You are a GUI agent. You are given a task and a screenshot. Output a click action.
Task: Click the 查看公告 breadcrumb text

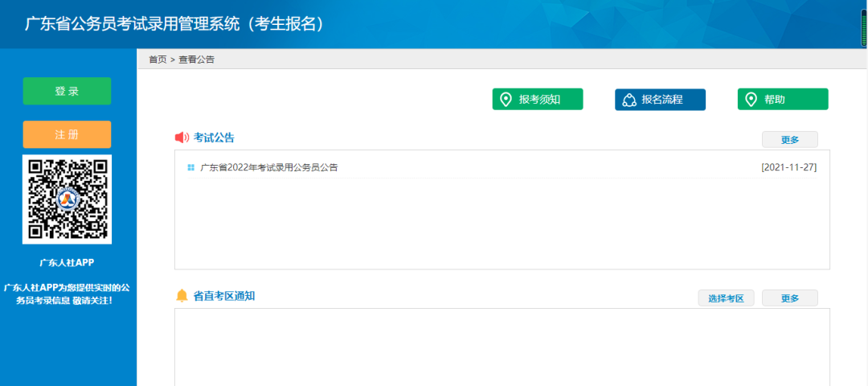[197, 60]
